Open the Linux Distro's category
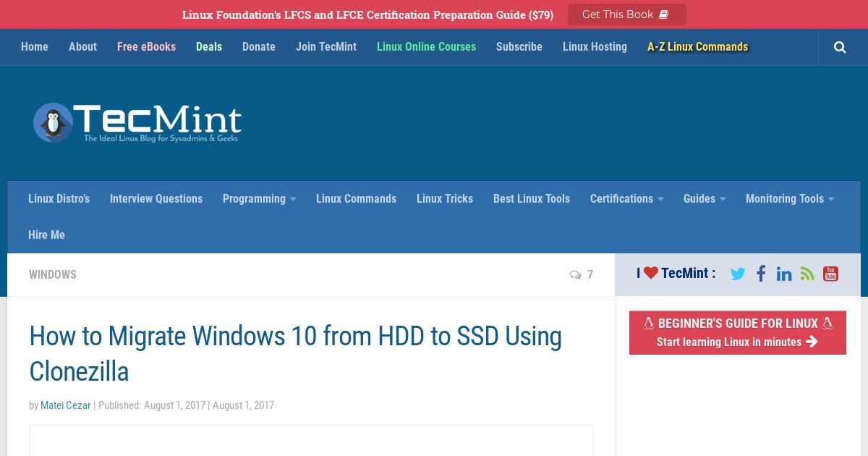Viewport: 868px width, 456px height. pos(59,198)
